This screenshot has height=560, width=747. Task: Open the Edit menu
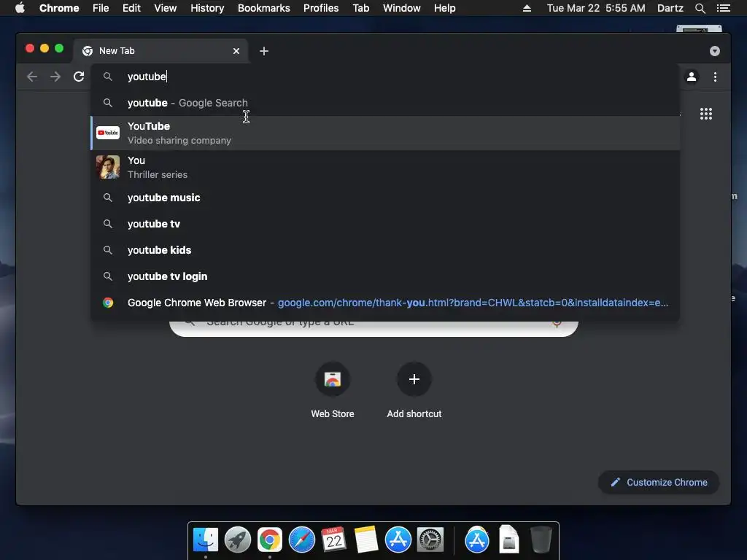pos(131,8)
